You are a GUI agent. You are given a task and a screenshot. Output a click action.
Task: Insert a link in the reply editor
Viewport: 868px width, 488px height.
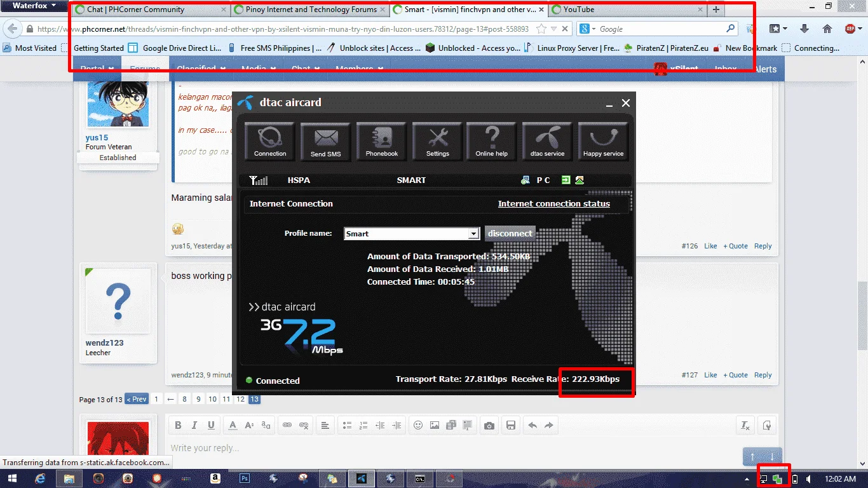pos(287,426)
